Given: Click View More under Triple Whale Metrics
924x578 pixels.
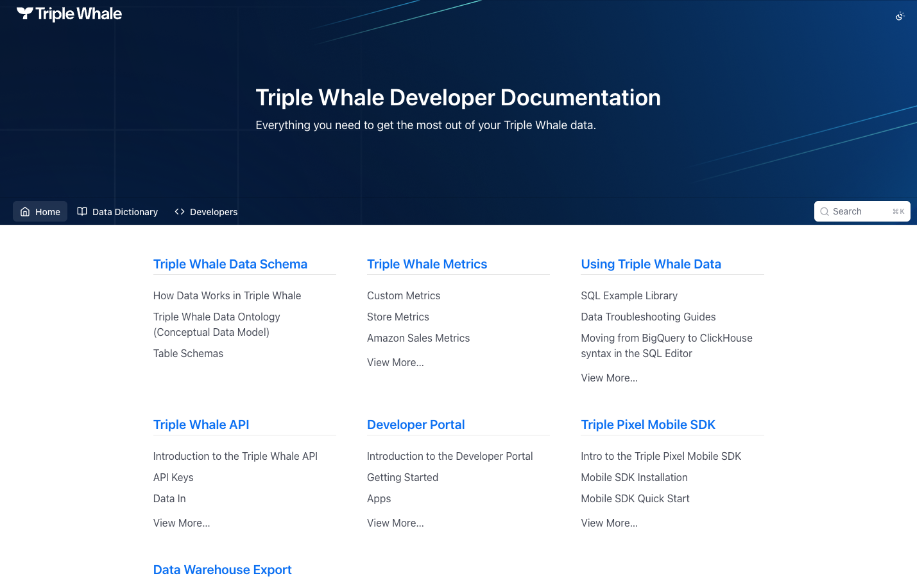Looking at the screenshot, I should (395, 362).
